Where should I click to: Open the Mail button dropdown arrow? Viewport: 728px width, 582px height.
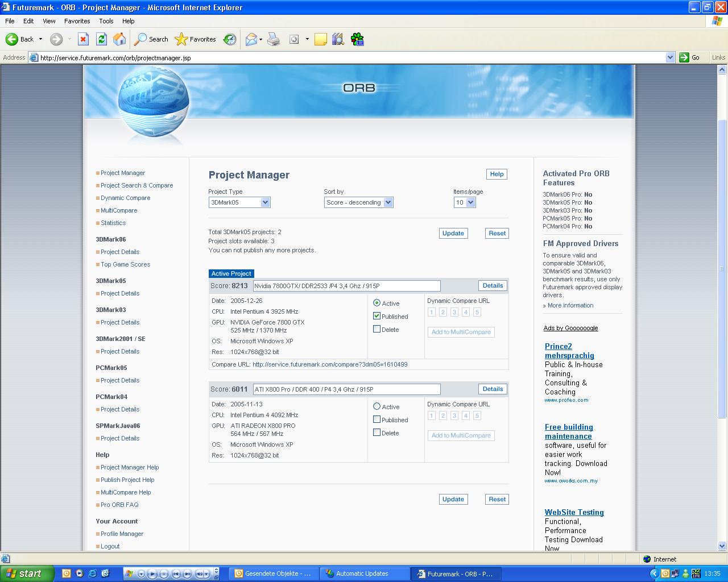(260, 39)
